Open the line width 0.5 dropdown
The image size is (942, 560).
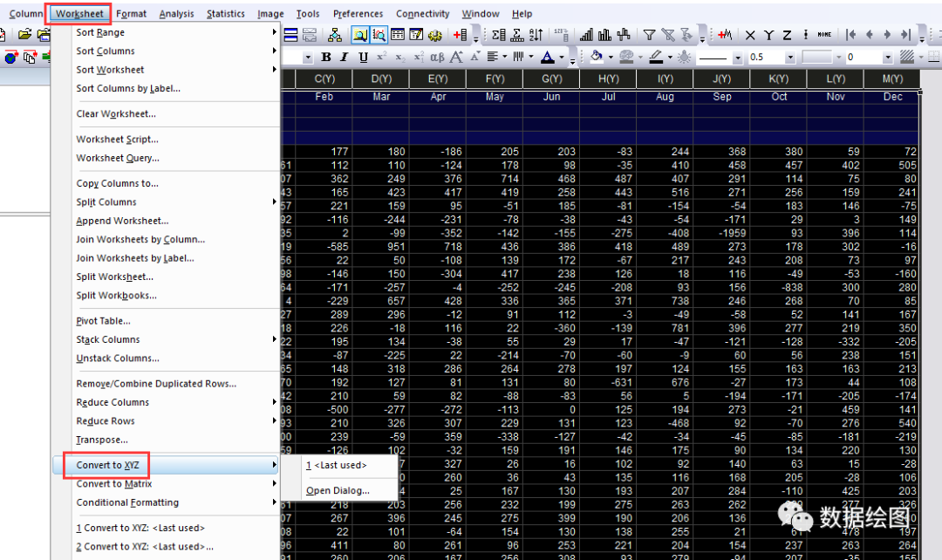tap(790, 57)
